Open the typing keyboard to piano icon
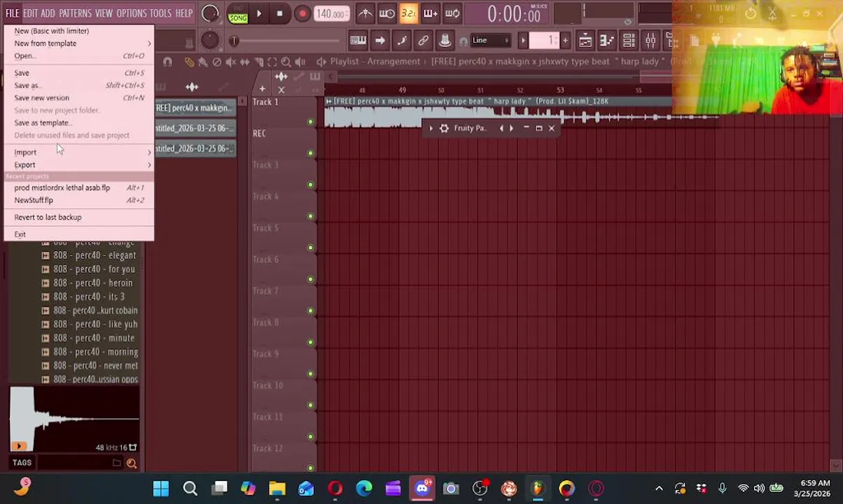The width and height of the screenshot is (843, 504). pos(358,41)
